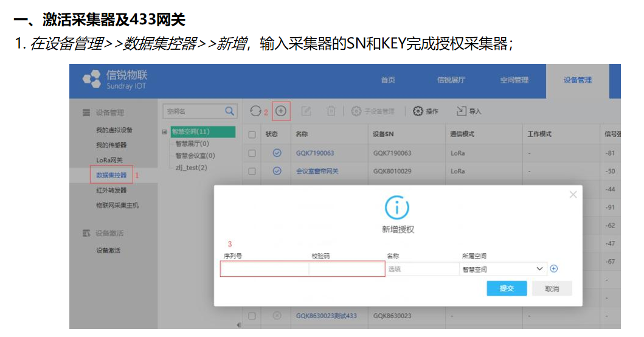Click the 设备管理 sidebar header icon

click(x=86, y=112)
